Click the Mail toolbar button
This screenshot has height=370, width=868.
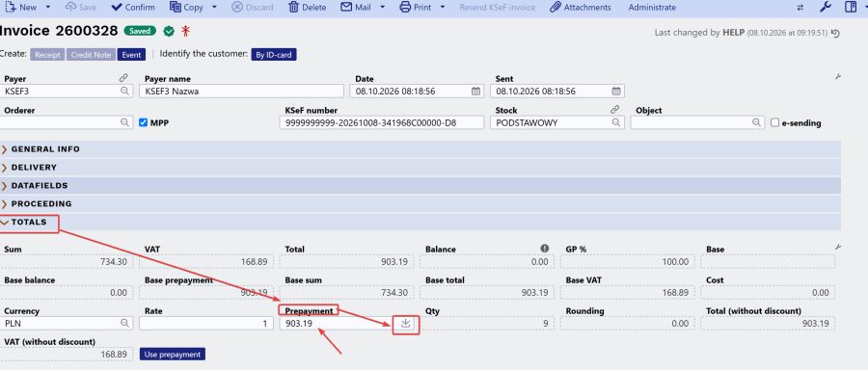point(356,7)
